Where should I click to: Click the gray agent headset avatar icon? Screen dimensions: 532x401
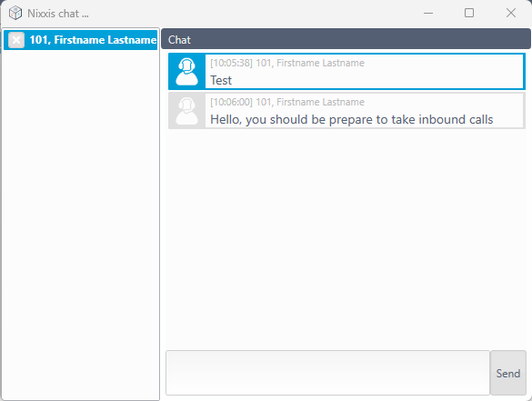[187, 111]
